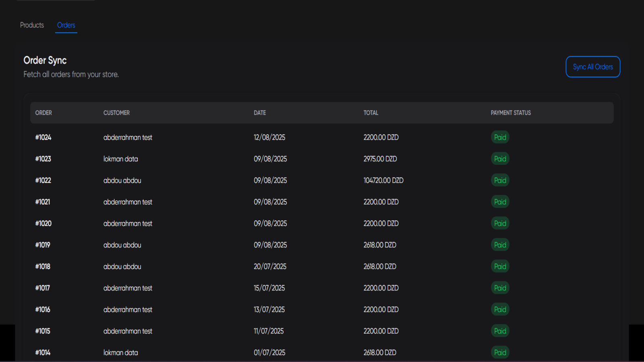Click the CUSTOMER column header
This screenshot has height=362, width=644.
116,113
